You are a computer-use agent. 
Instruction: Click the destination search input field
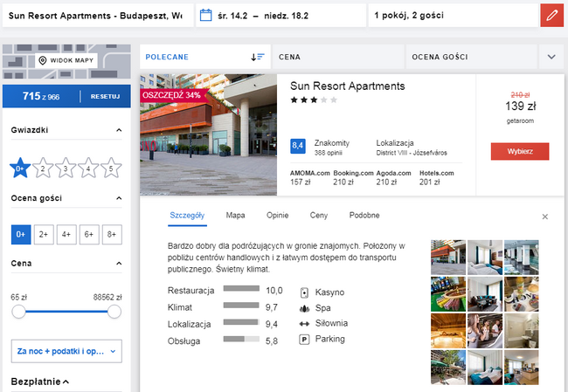tap(98, 16)
